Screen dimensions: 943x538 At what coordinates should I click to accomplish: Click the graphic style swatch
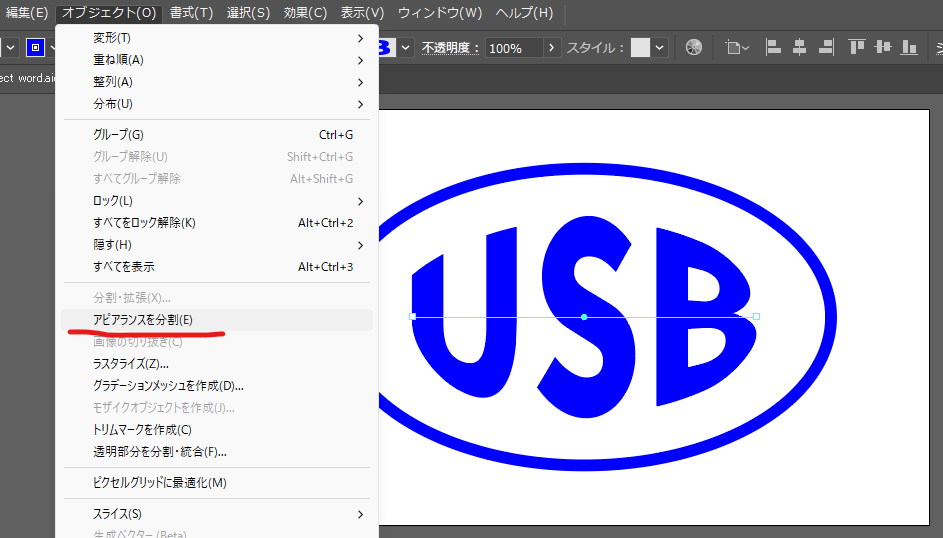click(640, 47)
